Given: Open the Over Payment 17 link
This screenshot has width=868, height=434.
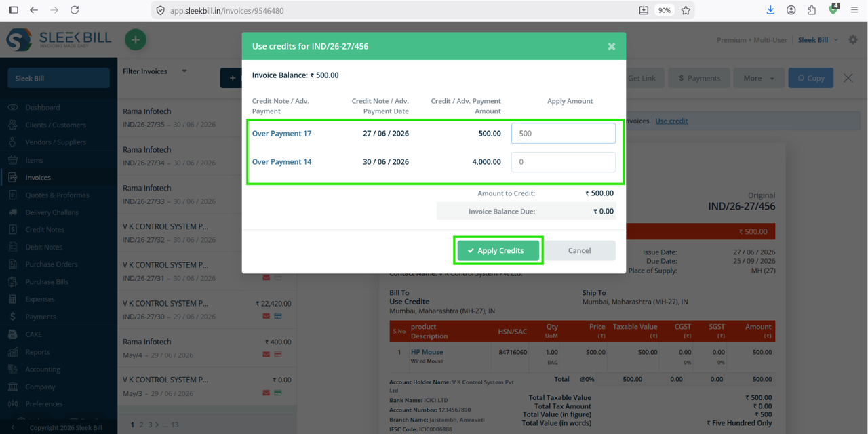Looking at the screenshot, I should point(281,134).
